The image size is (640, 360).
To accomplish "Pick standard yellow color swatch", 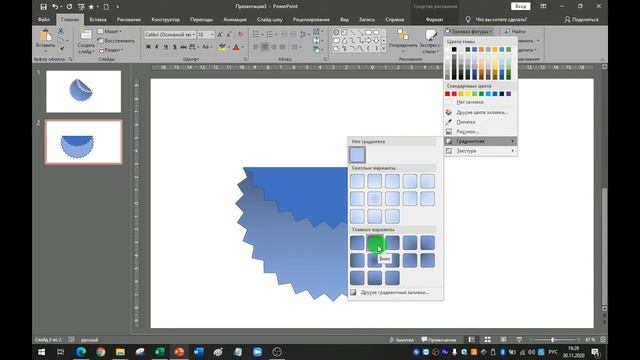I will pyautogui.click(x=468, y=94).
